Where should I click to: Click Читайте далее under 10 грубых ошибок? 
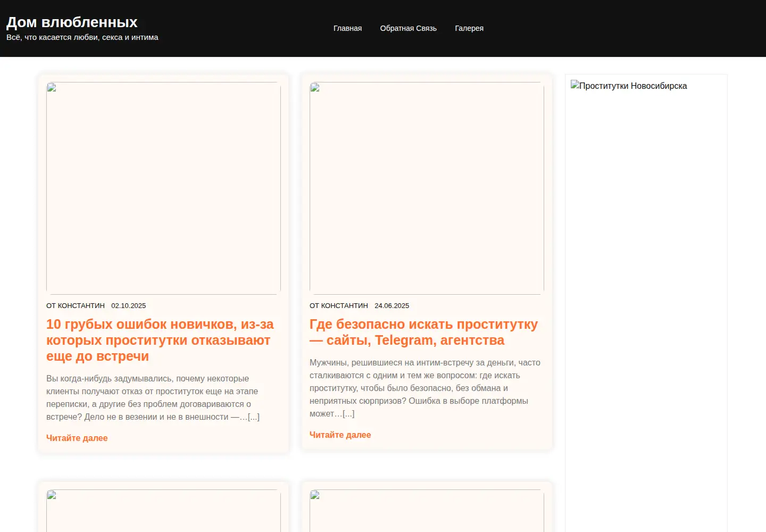point(77,438)
